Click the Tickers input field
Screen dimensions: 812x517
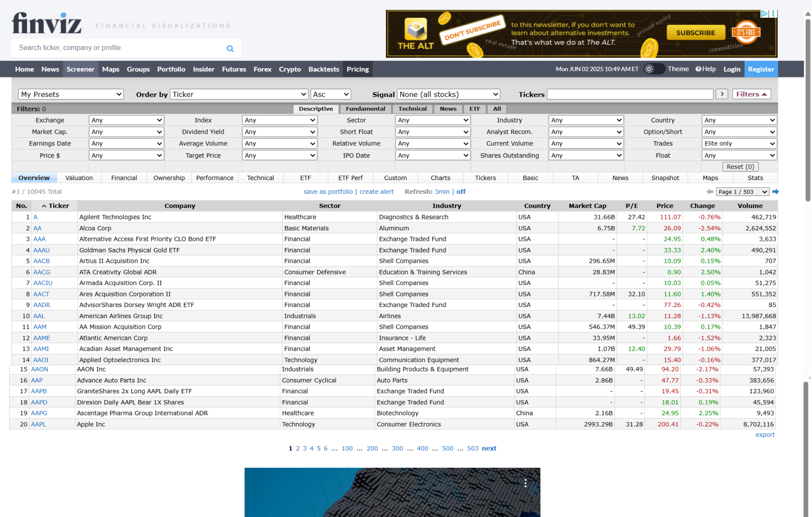[x=630, y=94]
